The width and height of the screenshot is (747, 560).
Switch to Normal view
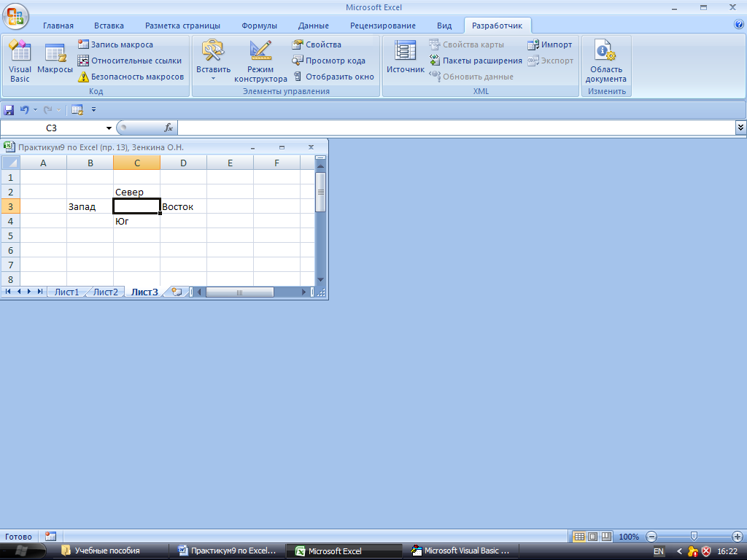[x=579, y=537]
